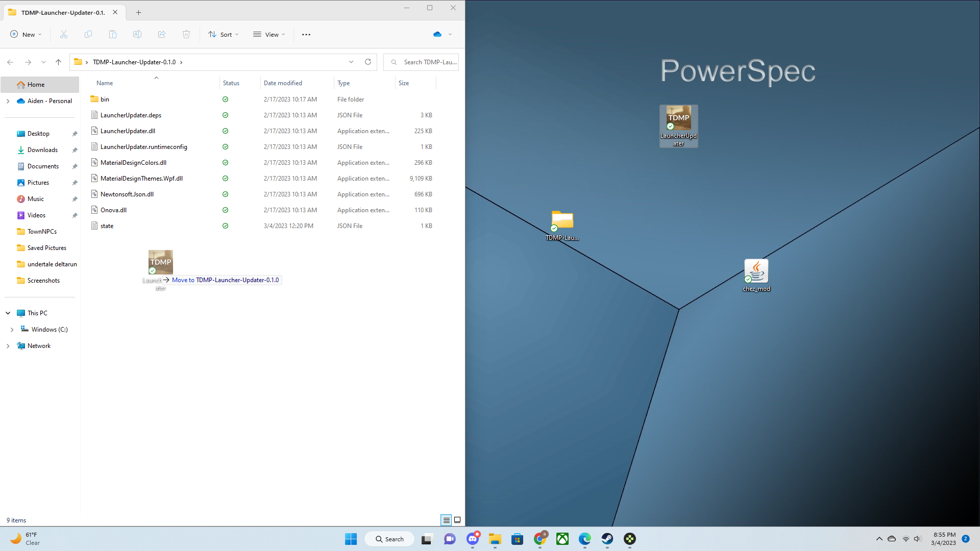Click the OneDrive cloud icon in toolbar
The width and height of the screenshot is (980, 551).
click(x=437, y=34)
